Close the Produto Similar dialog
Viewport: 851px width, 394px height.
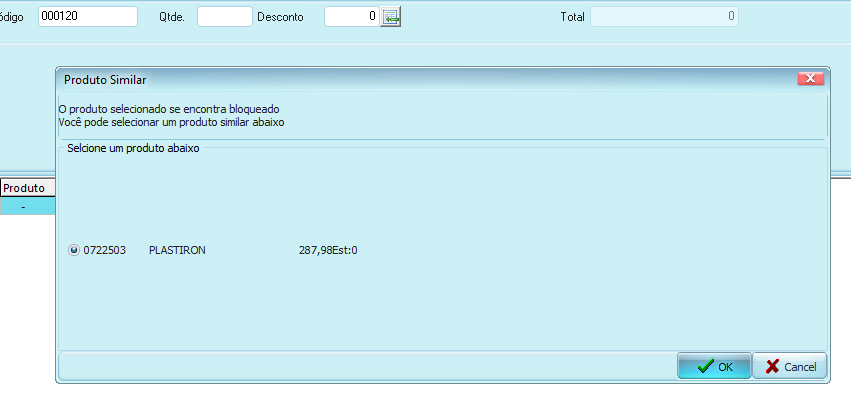pyautogui.click(x=811, y=79)
